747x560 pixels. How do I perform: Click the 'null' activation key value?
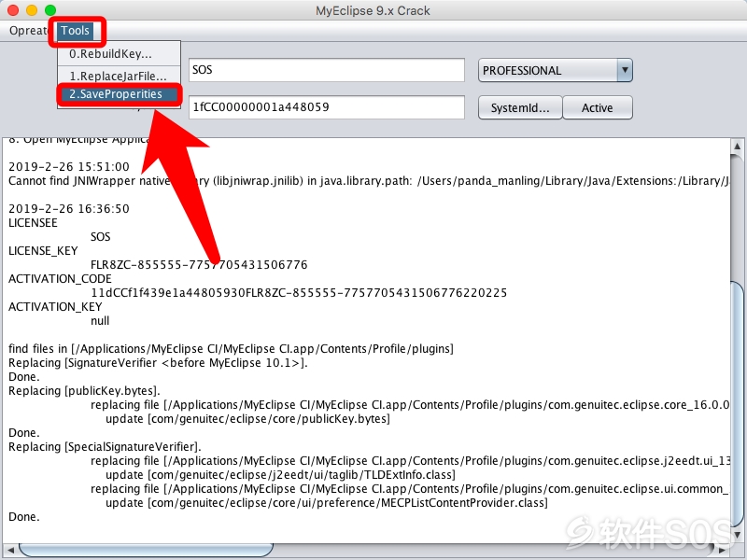pyautogui.click(x=100, y=321)
